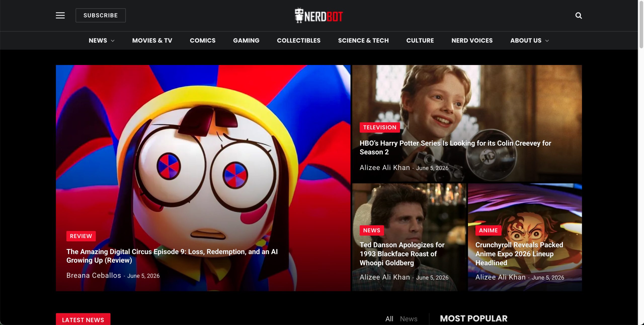The width and height of the screenshot is (644, 325).
Task: Select the News filter tab
Action: (x=409, y=319)
